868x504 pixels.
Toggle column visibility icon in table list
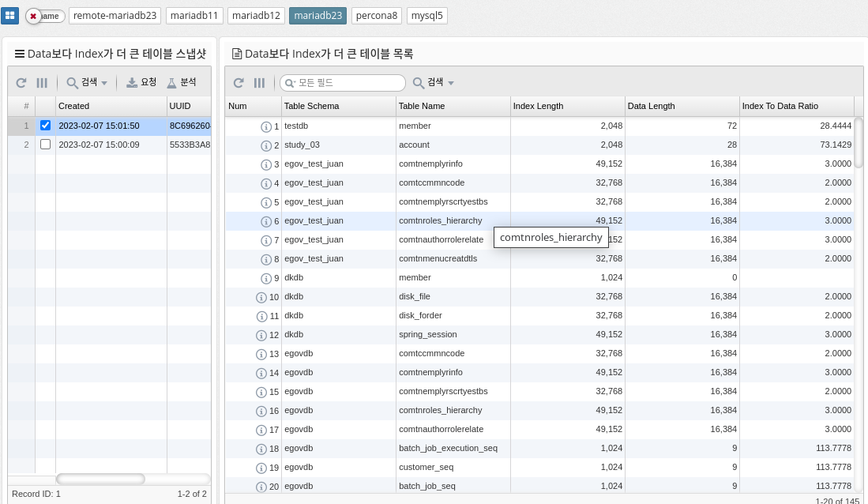coord(259,83)
